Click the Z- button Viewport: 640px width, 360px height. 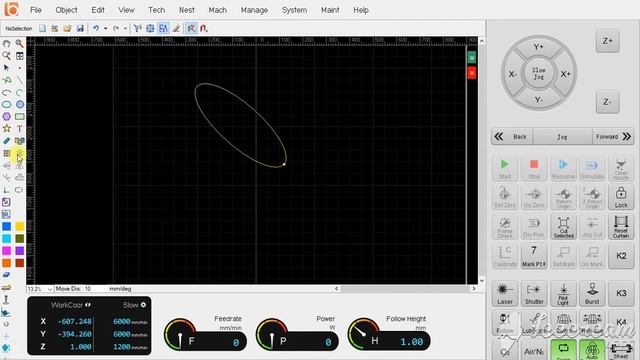tap(607, 102)
